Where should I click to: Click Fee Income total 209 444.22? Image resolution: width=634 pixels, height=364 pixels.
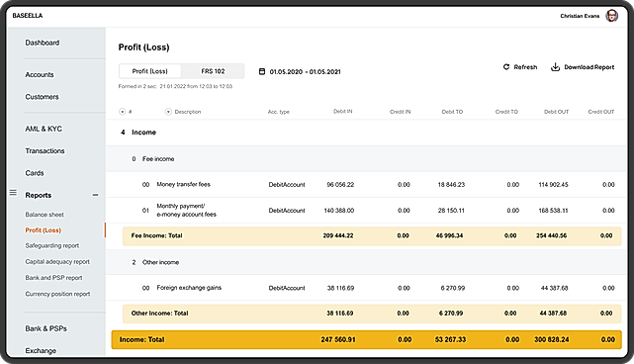pos(338,235)
